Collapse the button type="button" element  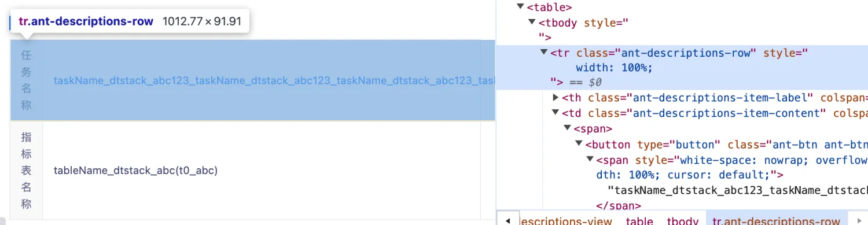[x=579, y=143]
